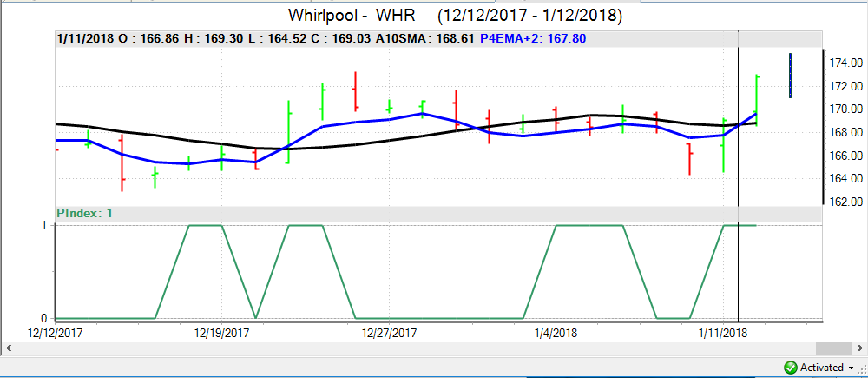Click the high value H : 169.30
This screenshot has height=378, width=868.
214,39
